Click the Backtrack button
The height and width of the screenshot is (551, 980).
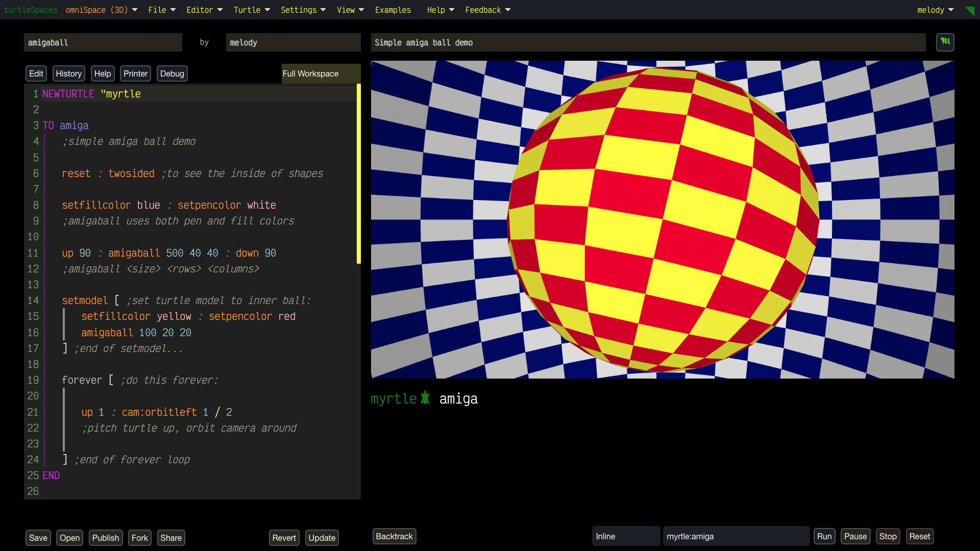(394, 536)
